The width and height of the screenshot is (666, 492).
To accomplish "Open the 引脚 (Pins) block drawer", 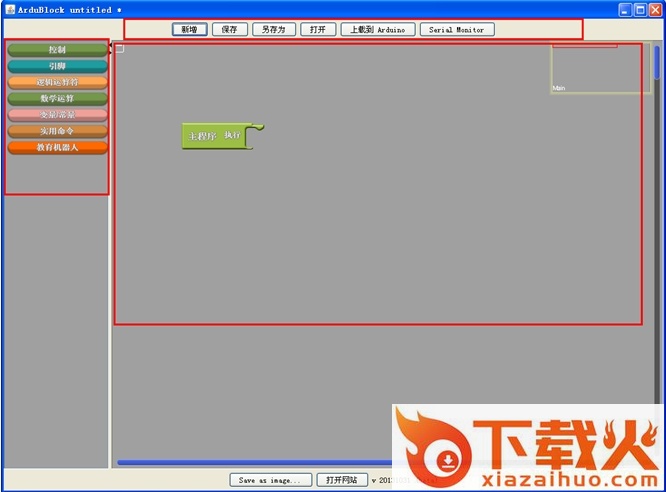I will tap(57, 66).
